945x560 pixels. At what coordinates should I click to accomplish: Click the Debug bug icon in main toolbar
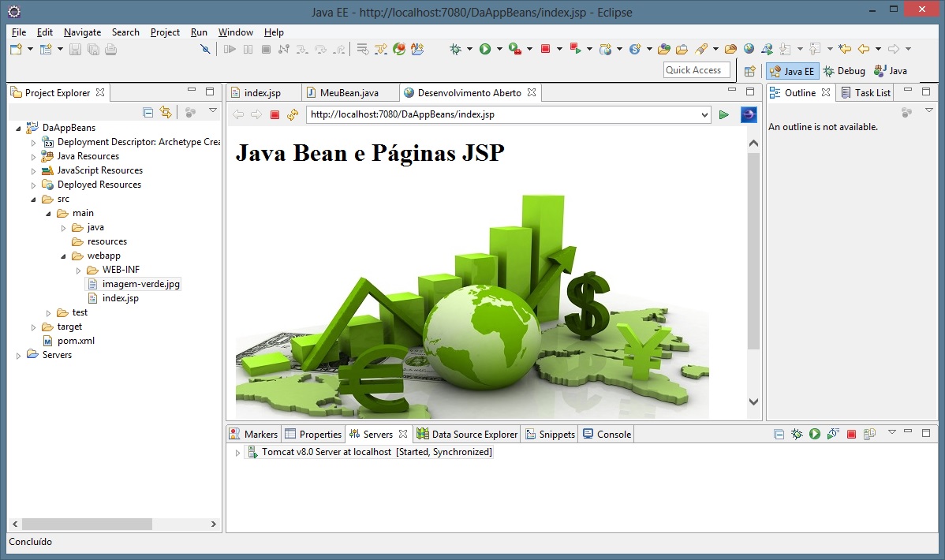[456, 49]
